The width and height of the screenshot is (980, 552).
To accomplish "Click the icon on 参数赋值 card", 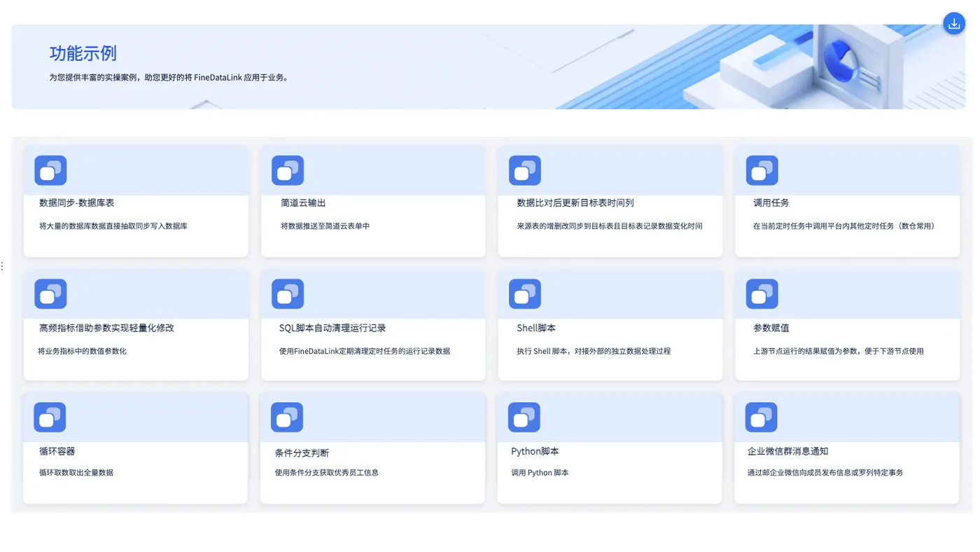I will pyautogui.click(x=762, y=294).
